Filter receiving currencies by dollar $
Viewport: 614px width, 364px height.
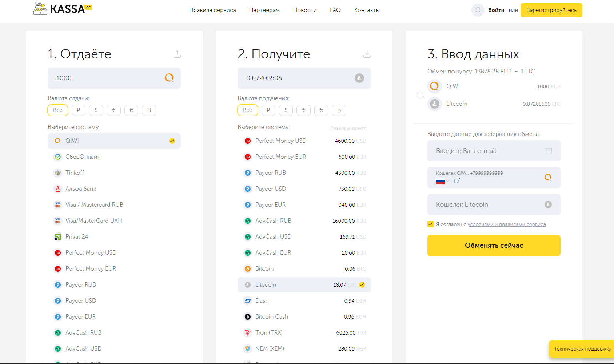[286, 110]
